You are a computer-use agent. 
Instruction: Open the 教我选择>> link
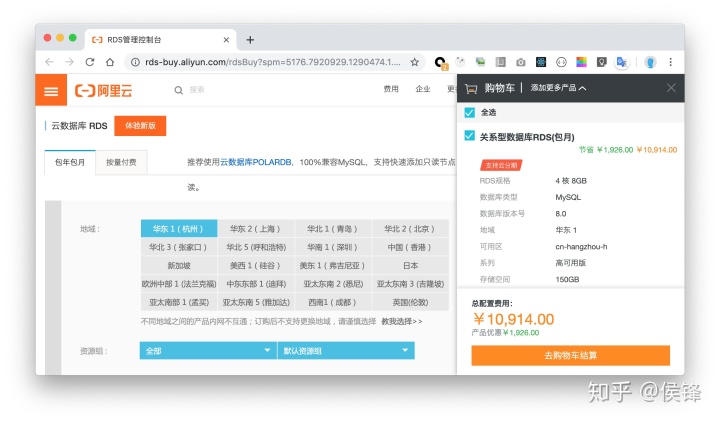pos(402,321)
